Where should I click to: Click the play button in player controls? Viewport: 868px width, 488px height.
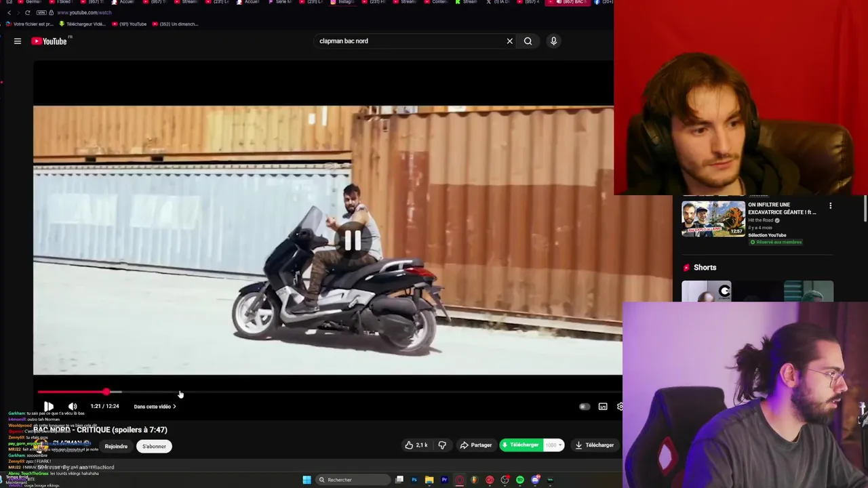click(x=49, y=407)
